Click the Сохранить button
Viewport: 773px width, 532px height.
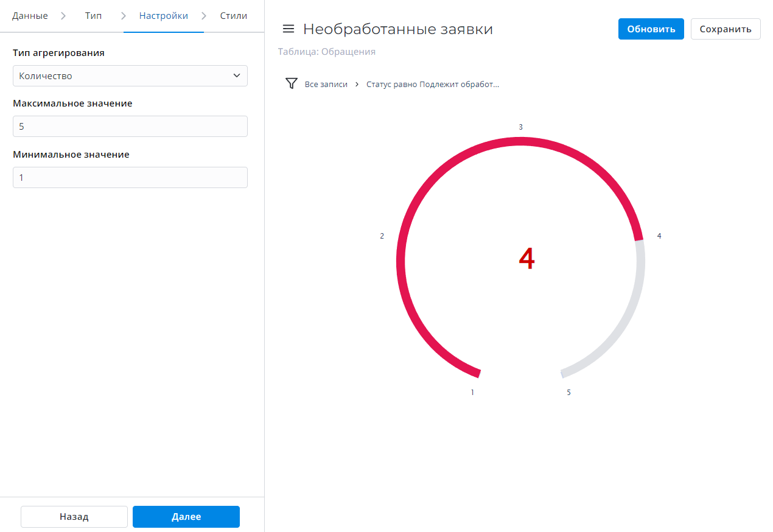click(725, 29)
